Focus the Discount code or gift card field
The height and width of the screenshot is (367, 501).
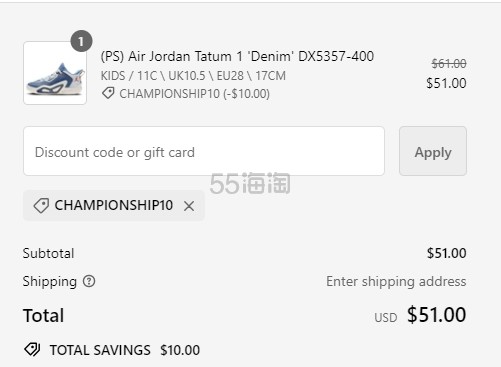(x=204, y=151)
